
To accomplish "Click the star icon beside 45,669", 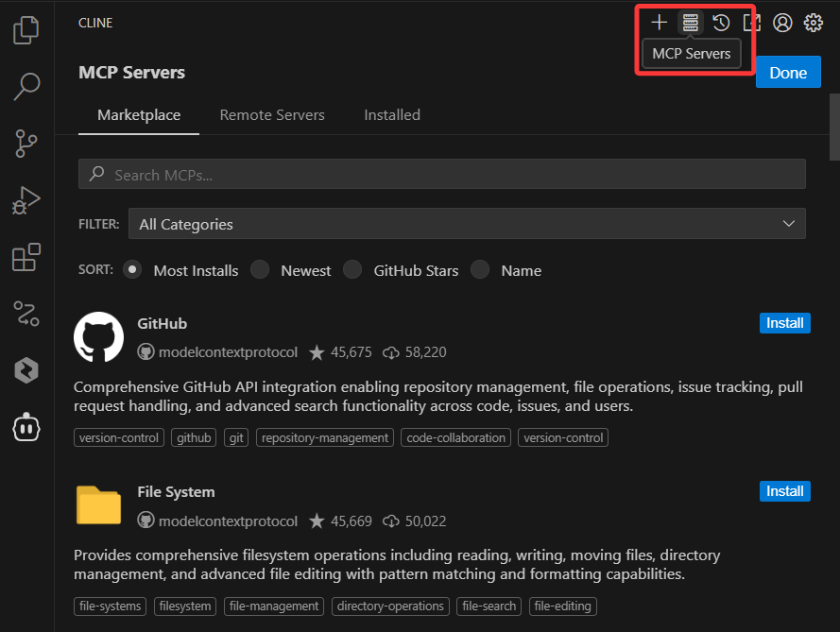I will tap(317, 521).
